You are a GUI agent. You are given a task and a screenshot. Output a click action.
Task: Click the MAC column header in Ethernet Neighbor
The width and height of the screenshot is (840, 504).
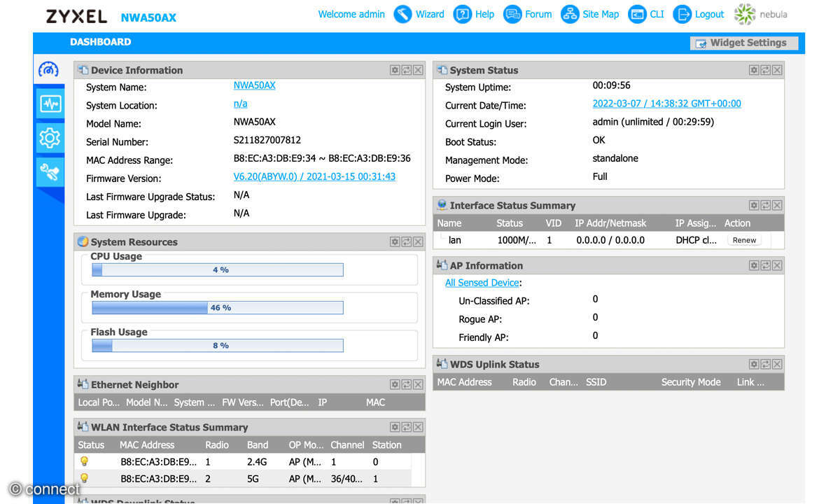375,402
